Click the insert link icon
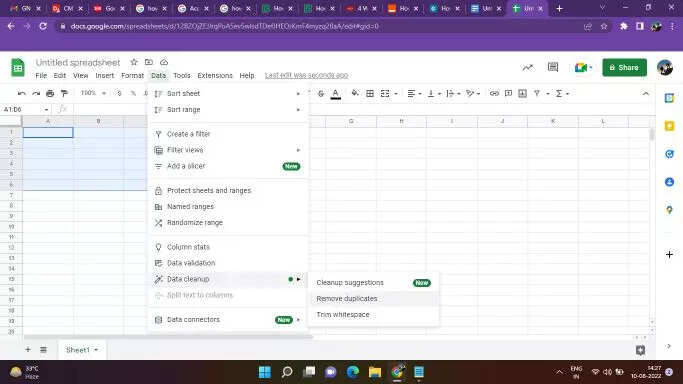This screenshot has height=384, width=683. click(494, 93)
